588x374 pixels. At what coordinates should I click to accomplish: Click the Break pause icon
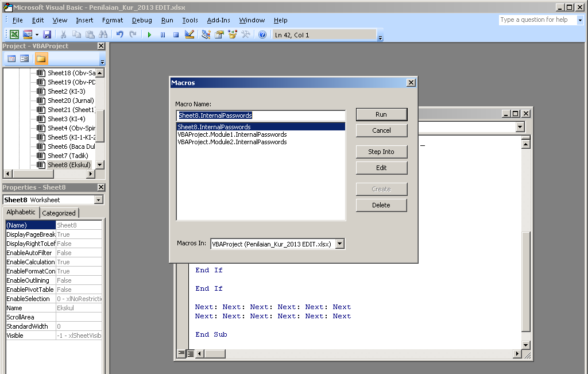(163, 35)
